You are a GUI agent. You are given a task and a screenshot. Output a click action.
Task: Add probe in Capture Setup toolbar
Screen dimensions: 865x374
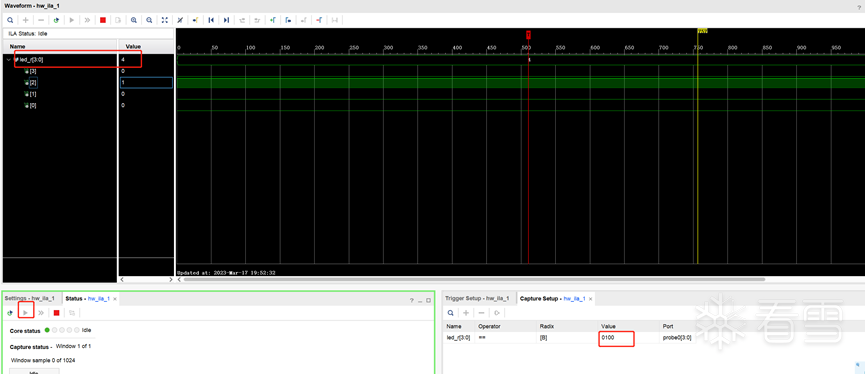tap(466, 313)
